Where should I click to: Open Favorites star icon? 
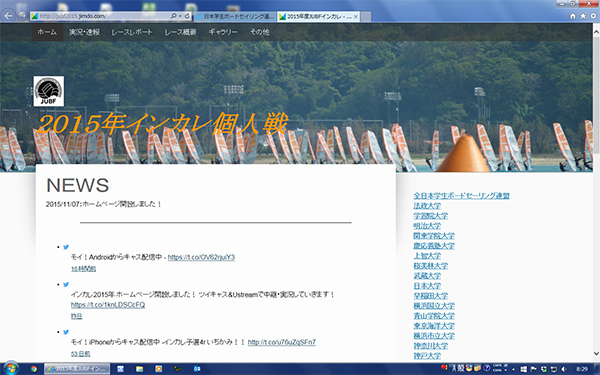coord(583,16)
